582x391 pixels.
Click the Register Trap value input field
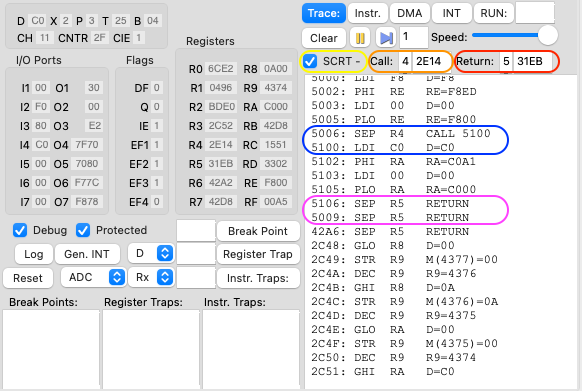point(196,254)
